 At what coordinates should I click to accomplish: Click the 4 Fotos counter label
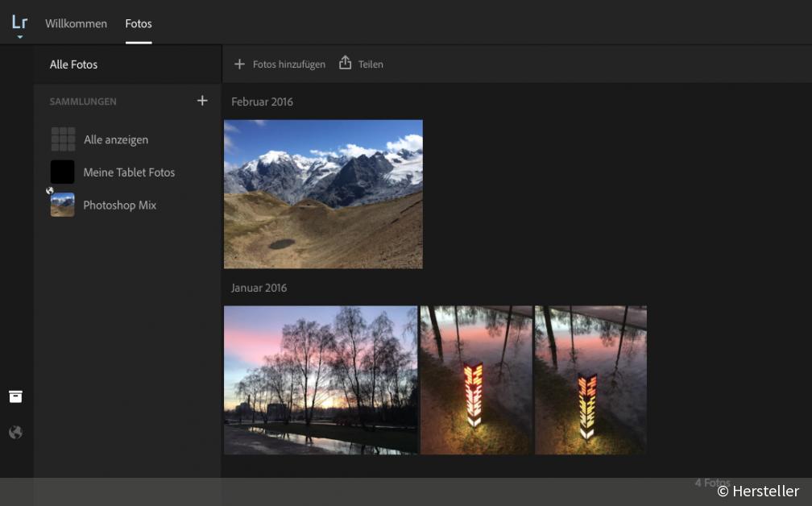712,482
